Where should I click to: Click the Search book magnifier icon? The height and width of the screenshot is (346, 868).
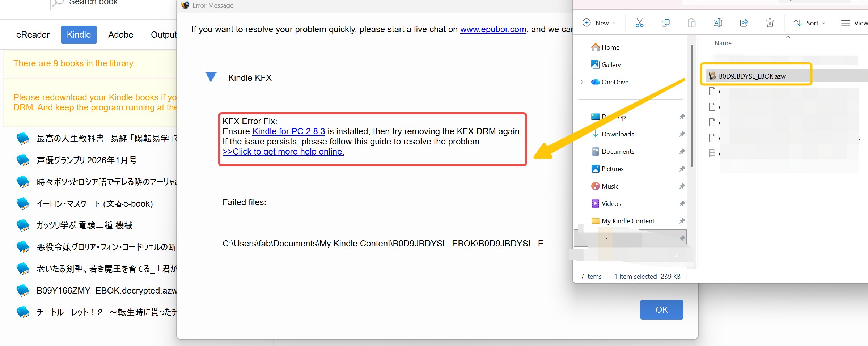[58, 3]
